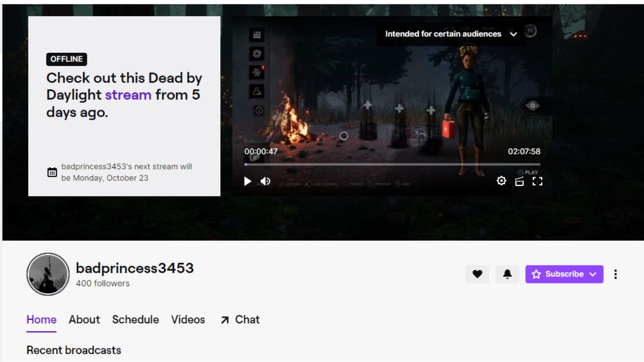Click the badprincess3453 channel name
Viewport: 644px width, 362px height.
click(x=135, y=268)
